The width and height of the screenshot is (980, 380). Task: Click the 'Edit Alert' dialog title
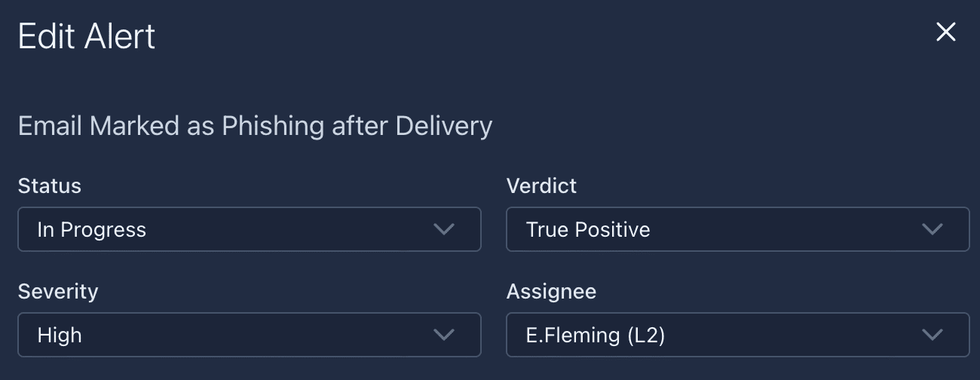pos(87,36)
